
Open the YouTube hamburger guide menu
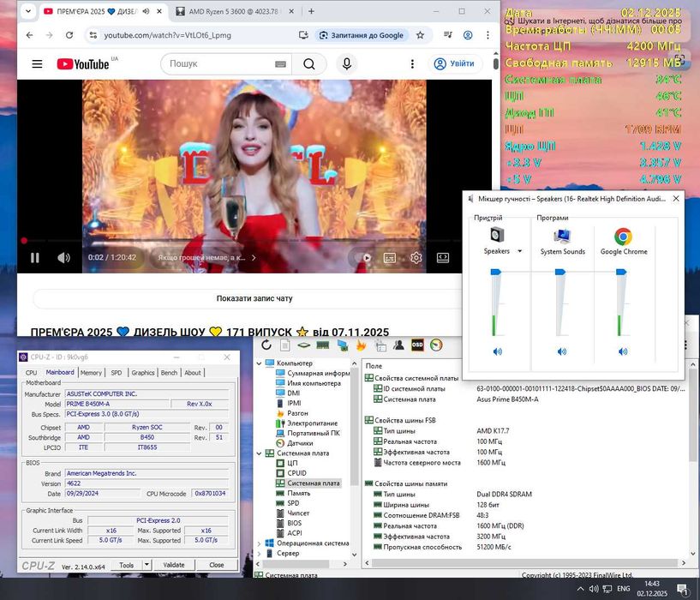tap(37, 63)
